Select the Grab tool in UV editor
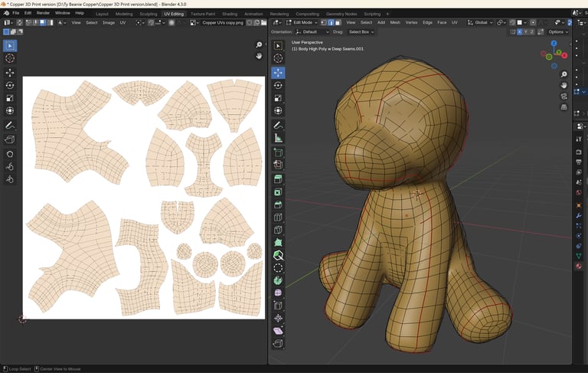The height and width of the screenshot is (373, 588). 10,153
